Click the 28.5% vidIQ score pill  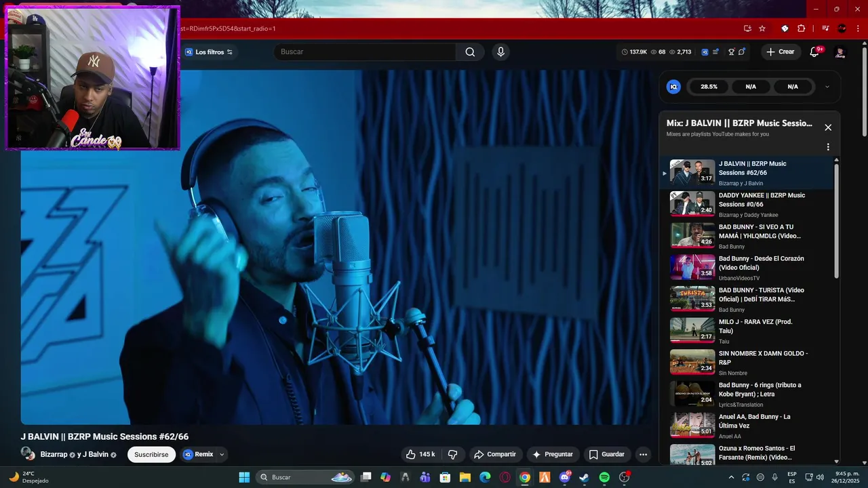[x=709, y=87]
